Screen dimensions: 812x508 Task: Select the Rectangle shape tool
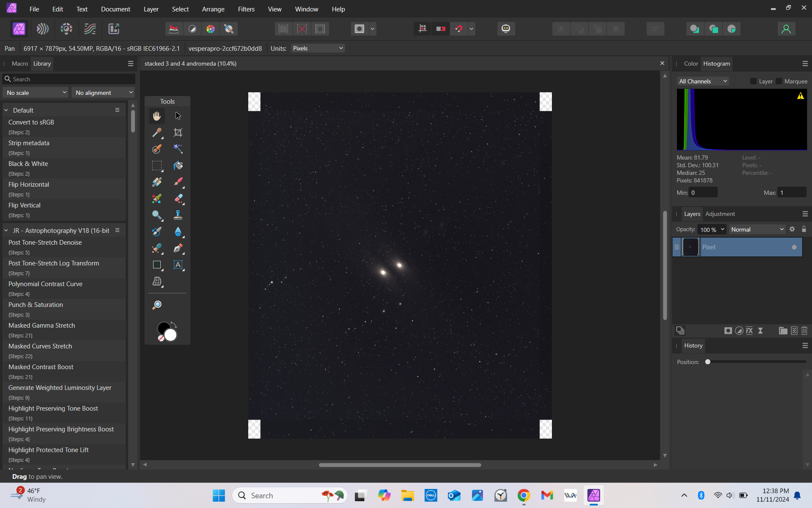157,265
